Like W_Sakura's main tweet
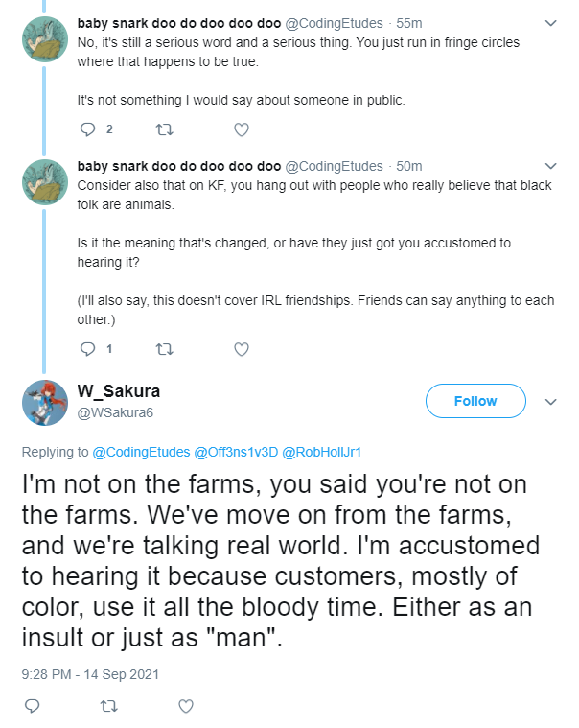579x728 pixels. [x=186, y=706]
